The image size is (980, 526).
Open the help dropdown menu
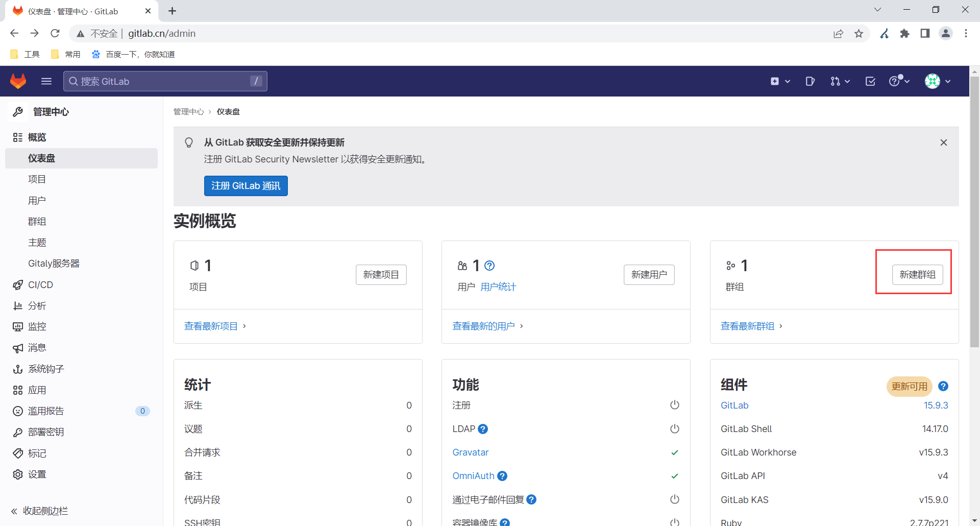pyautogui.click(x=899, y=81)
